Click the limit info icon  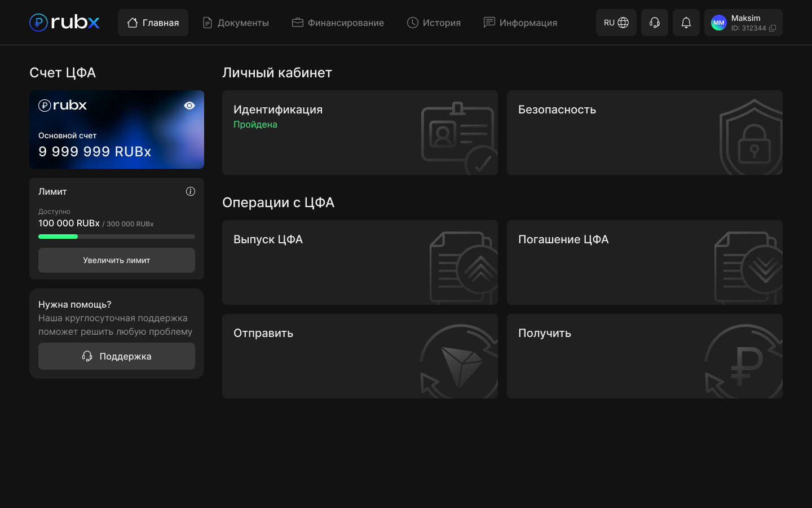coord(191,191)
